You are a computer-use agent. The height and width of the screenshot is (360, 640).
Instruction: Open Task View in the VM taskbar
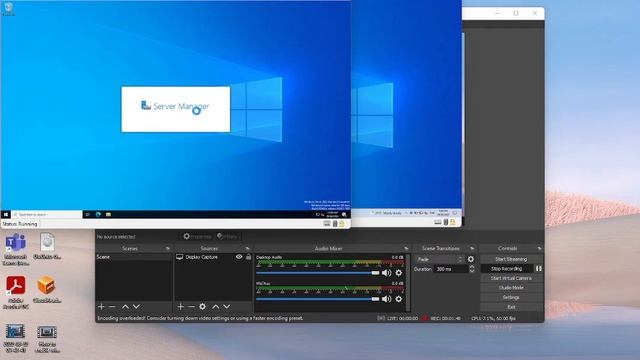[x=87, y=214]
